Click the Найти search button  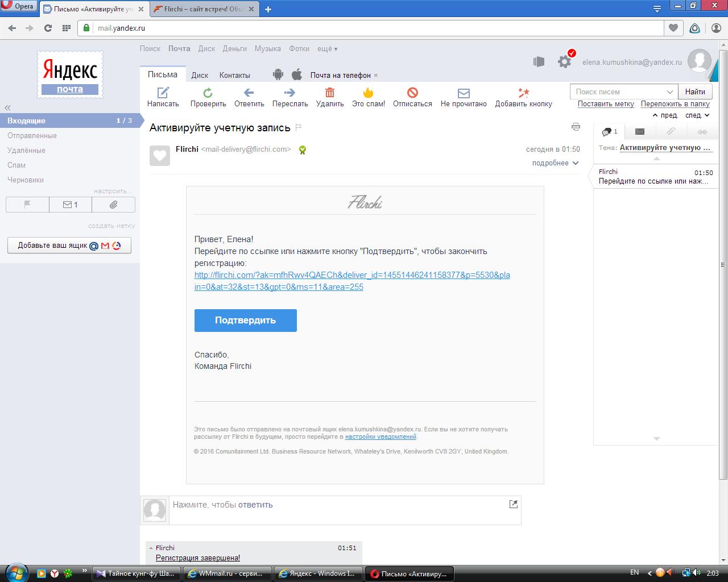695,92
